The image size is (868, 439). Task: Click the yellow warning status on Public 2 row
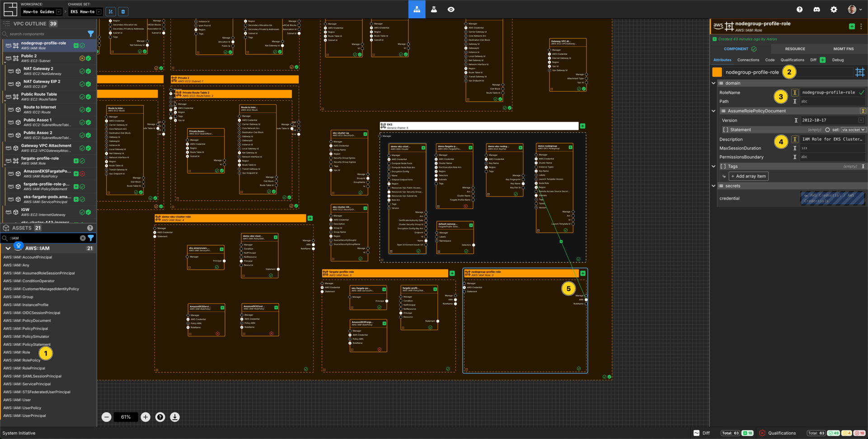coord(82,58)
